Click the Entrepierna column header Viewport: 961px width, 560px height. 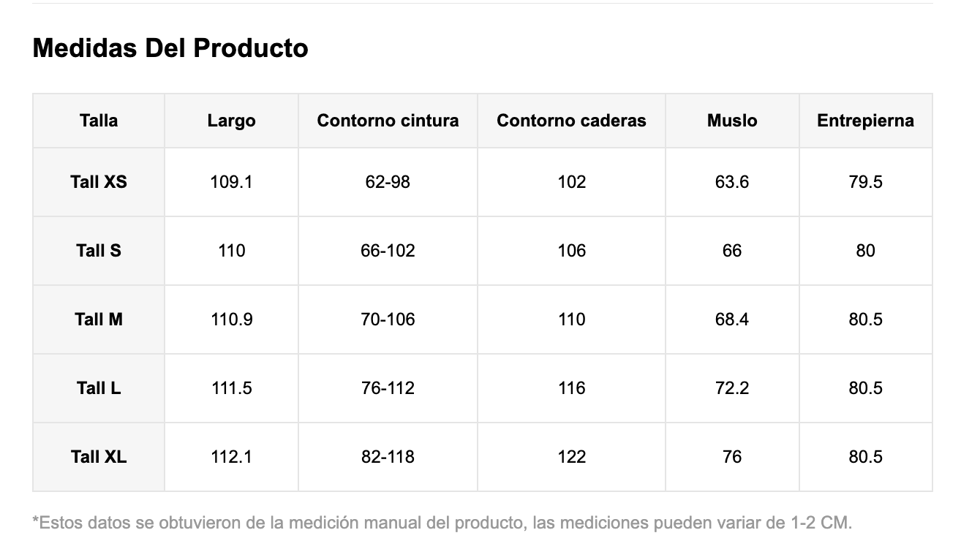(865, 121)
